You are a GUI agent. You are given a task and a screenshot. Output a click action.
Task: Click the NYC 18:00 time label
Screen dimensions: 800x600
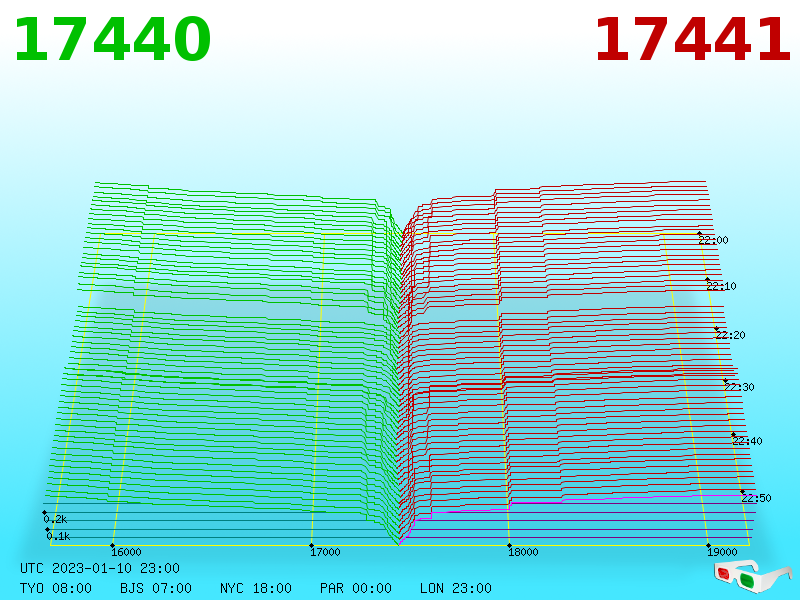click(x=256, y=588)
